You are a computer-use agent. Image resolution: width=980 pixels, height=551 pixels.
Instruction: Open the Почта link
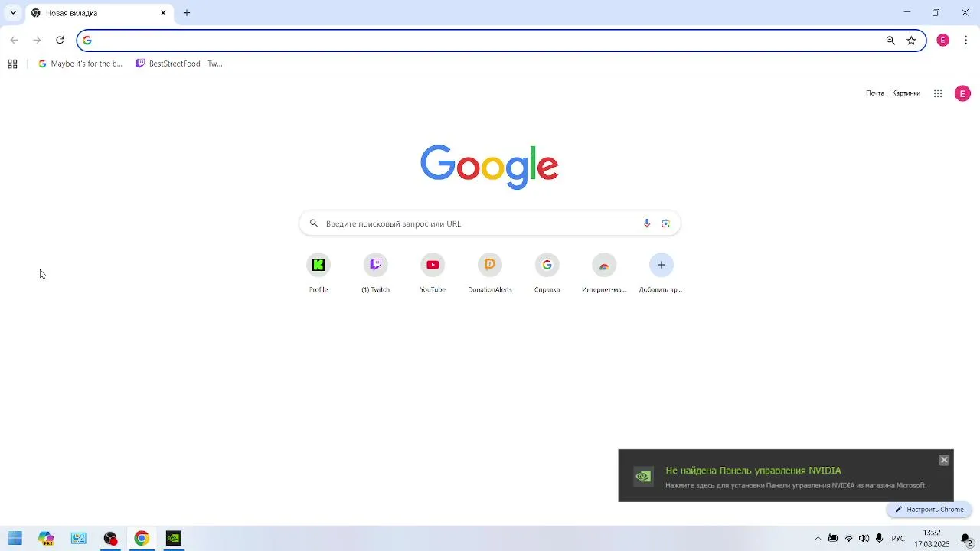pyautogui.click(x=875, y=93)
